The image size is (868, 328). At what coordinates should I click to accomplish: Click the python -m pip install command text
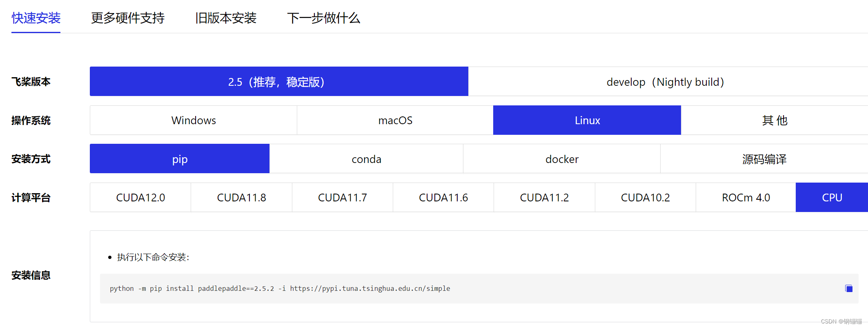280,288
